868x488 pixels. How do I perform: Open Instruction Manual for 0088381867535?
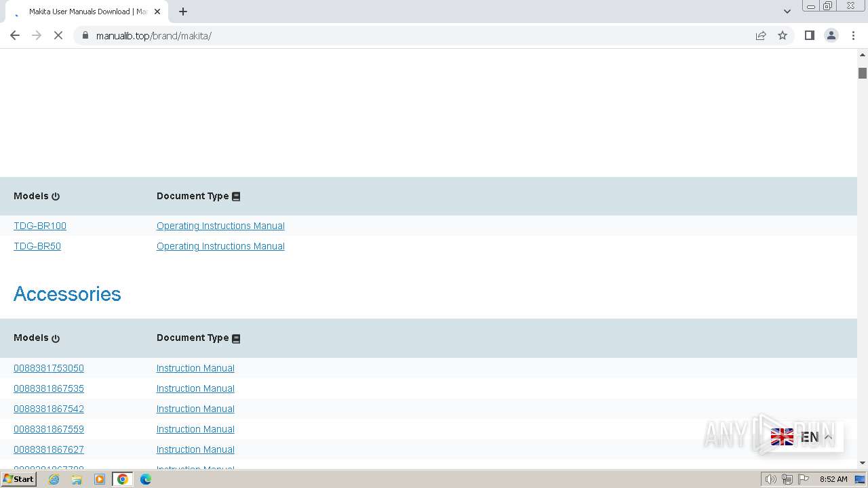pyautogui.click(x=195, y=388)
